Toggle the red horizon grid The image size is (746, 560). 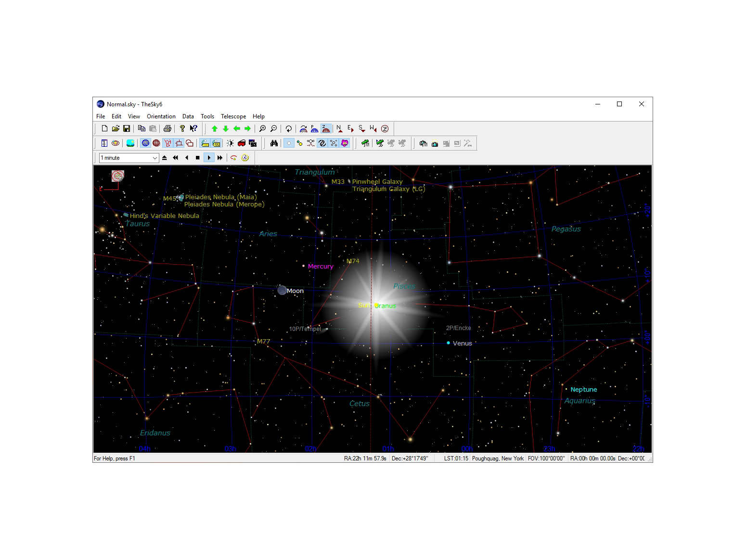click(156, 143)
